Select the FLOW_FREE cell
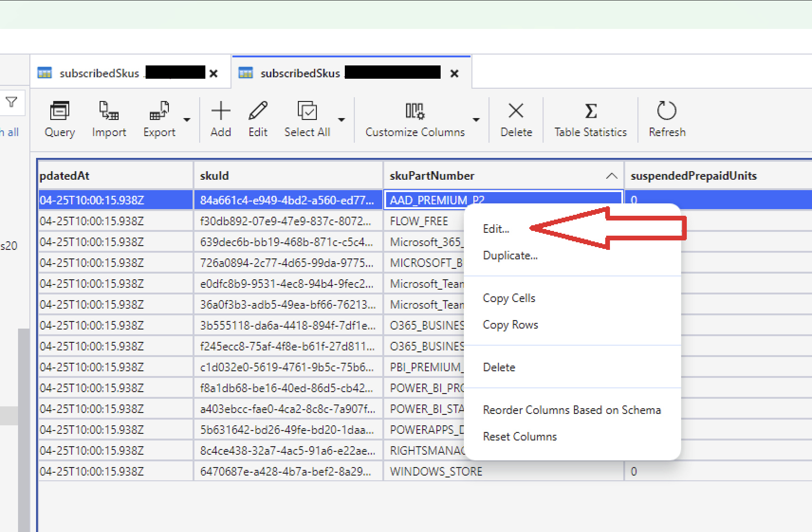 (x=424, y=221)
